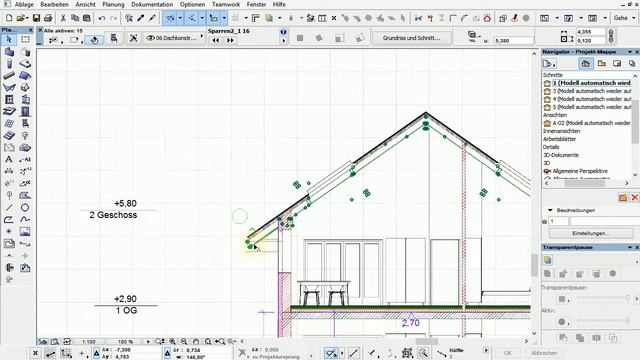Toggle the highlighted snap guides button

click(x=191, y=18)
